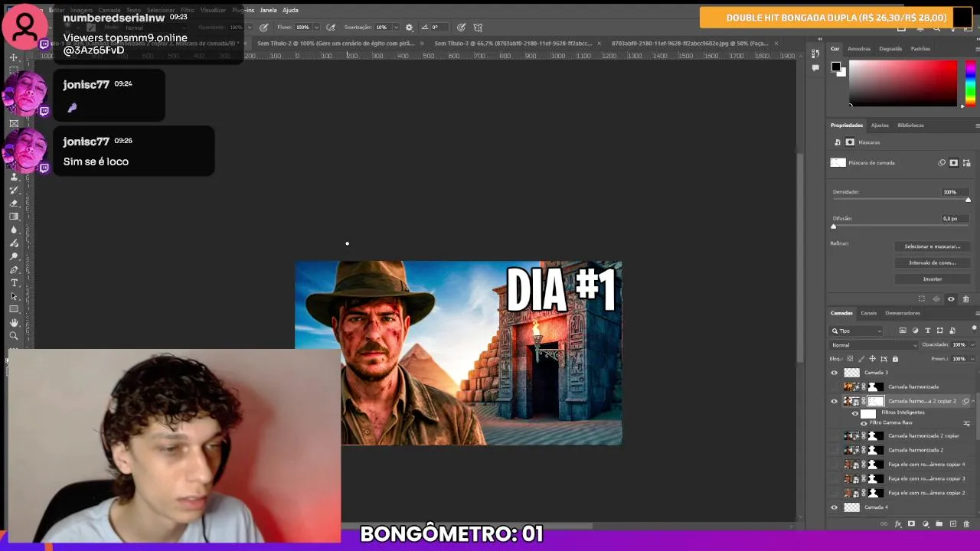This screenshot has width=980, height=551.
Task: Select the History Brush tool
Action: tap(14, 190)
